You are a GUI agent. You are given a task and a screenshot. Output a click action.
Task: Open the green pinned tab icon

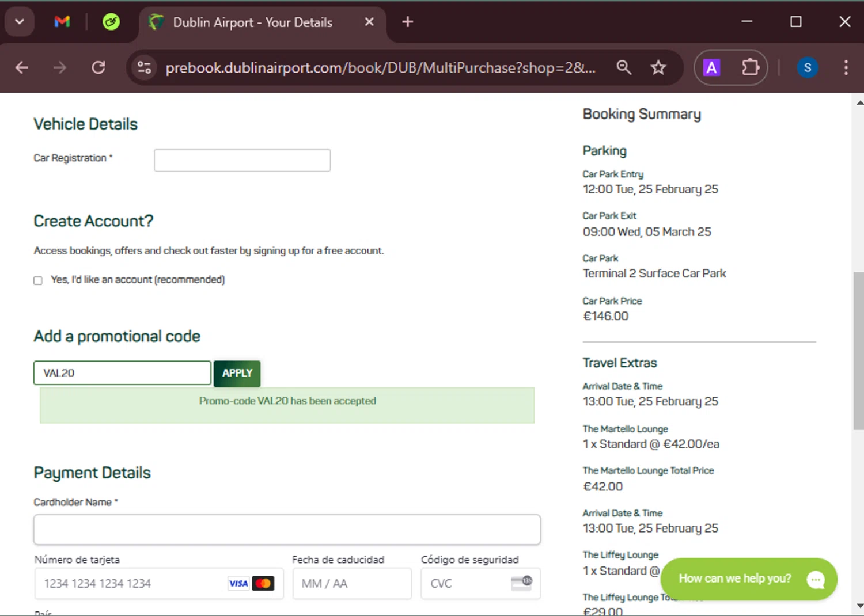point(111,22)
